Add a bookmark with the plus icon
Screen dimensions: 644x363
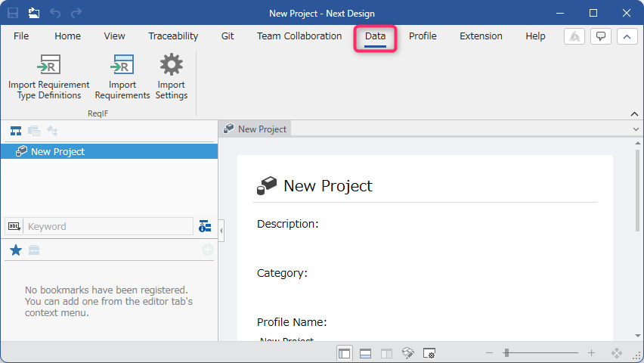(x=207, y=250)
